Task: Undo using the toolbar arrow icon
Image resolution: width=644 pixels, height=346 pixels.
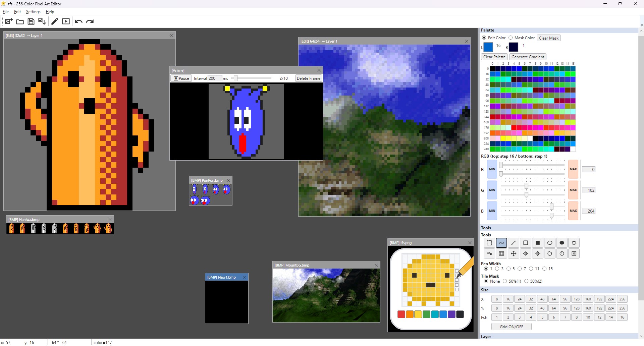Action: point(78,21)
